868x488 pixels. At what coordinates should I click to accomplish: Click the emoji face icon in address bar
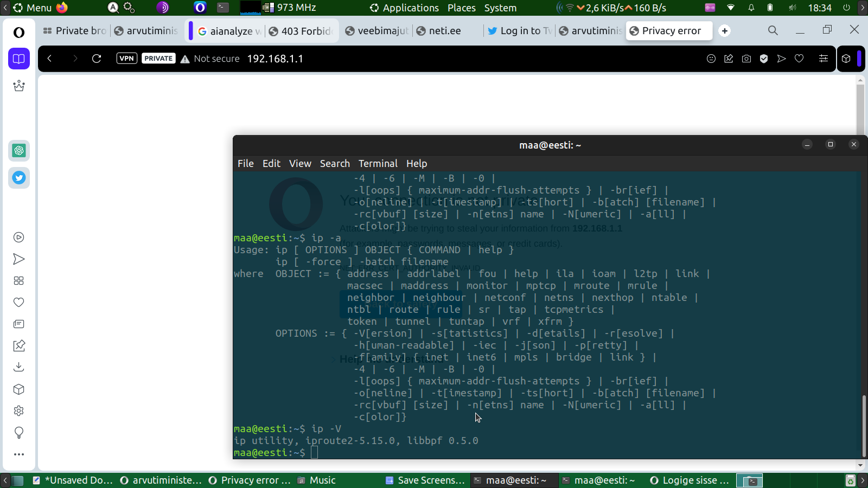[x=711, y=59]
